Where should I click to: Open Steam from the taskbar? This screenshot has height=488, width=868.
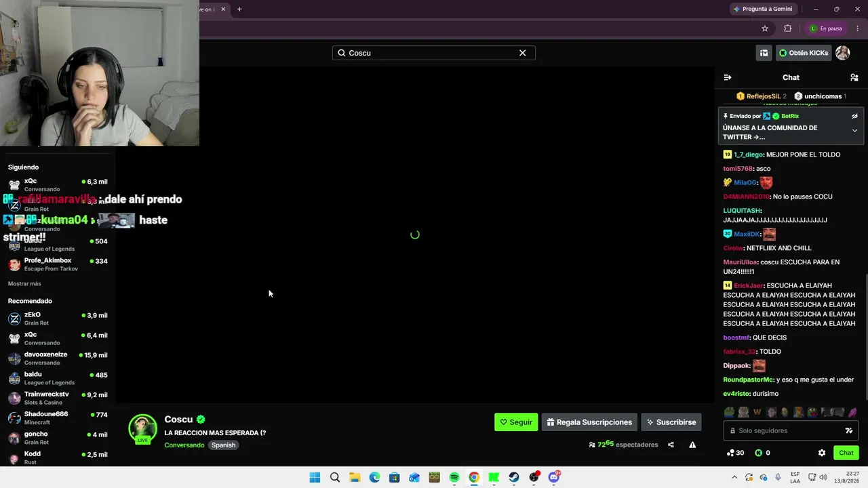pyautogui.click(x=514, y=477)
